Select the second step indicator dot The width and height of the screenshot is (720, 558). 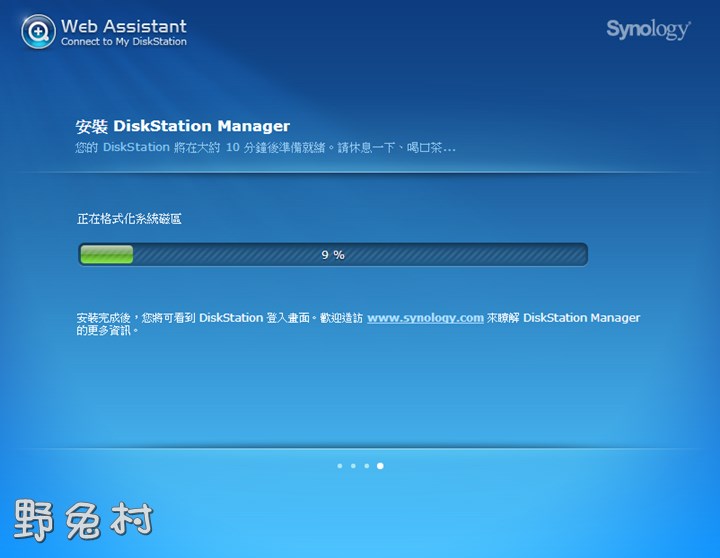(x=353, y=466)
